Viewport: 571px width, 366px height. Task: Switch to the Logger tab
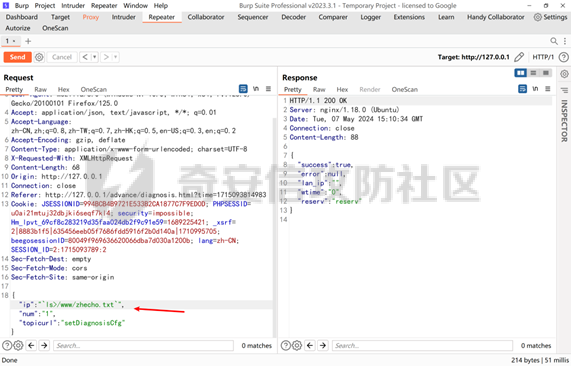[371, 17]
